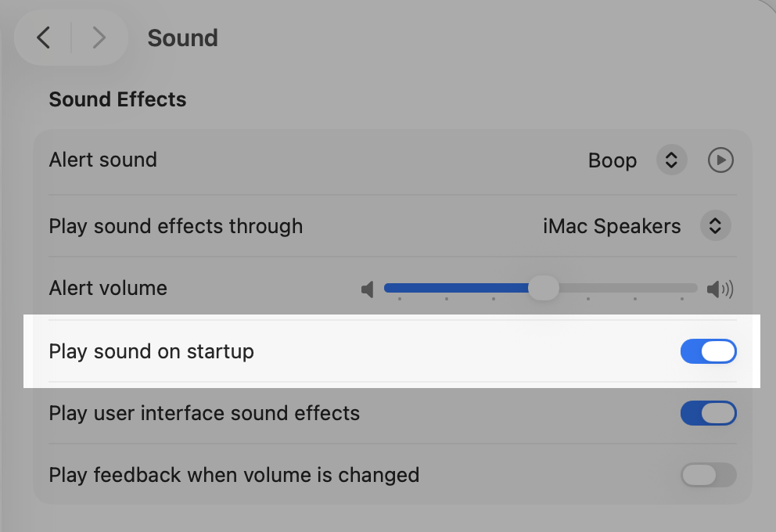776x532 pixels.
Task: Turn off user interface sound effects
Action: coord(708,413)
